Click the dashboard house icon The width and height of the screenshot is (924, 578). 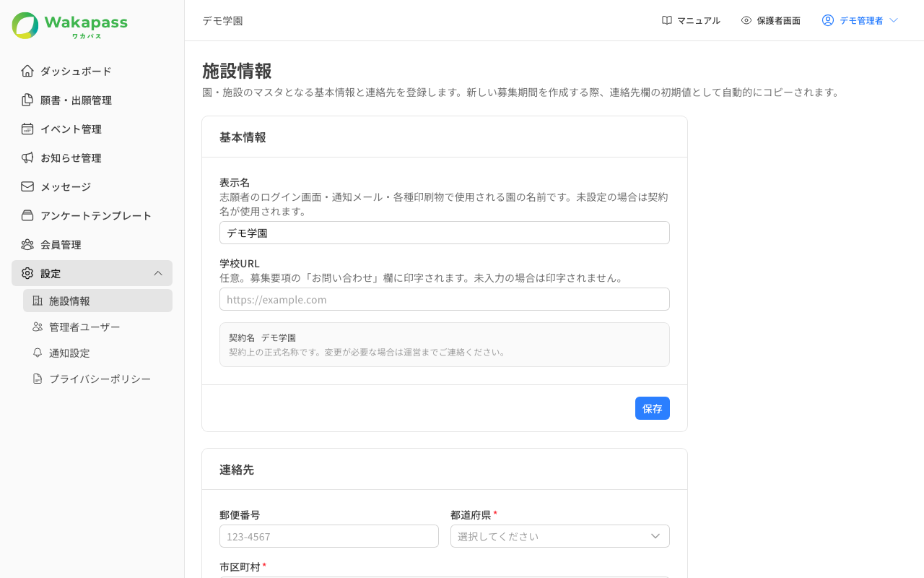pos(27,71)
